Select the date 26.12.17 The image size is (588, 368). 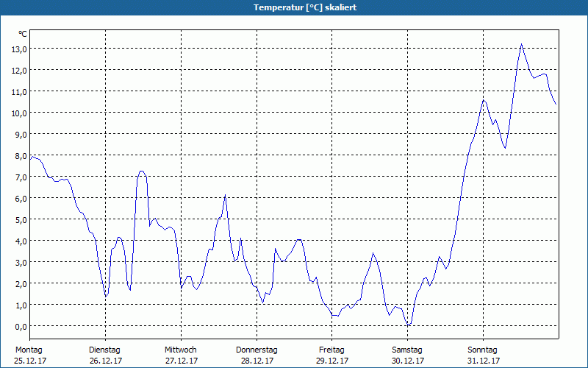click(x=106, y=361)
